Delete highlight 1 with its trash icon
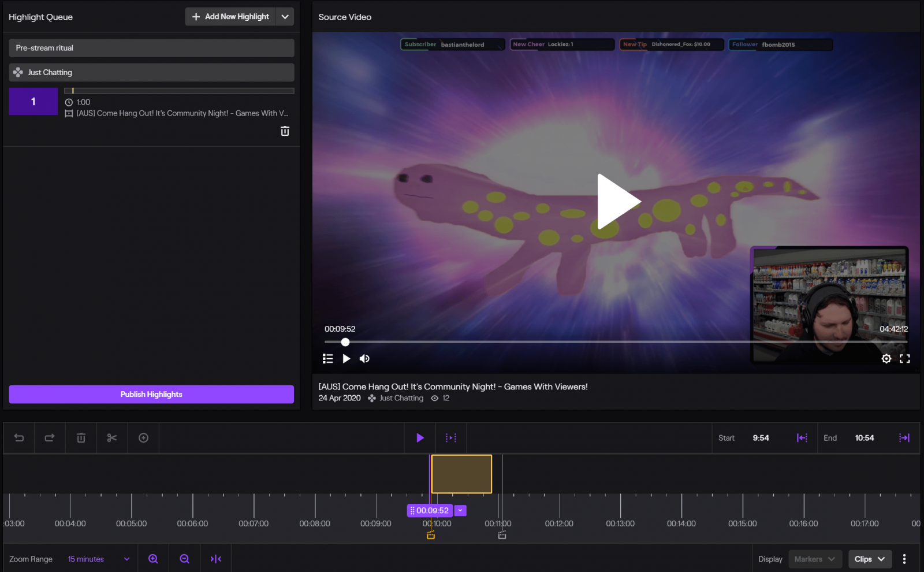Image resolution: width=924 pixels, height=572 pixels. pyautogui.click(x=285, y=131)
